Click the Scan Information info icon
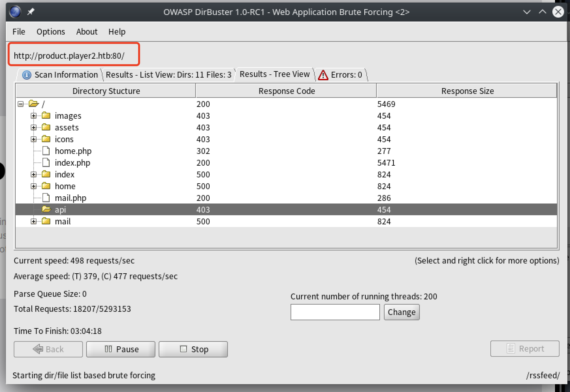 point(26,75)
